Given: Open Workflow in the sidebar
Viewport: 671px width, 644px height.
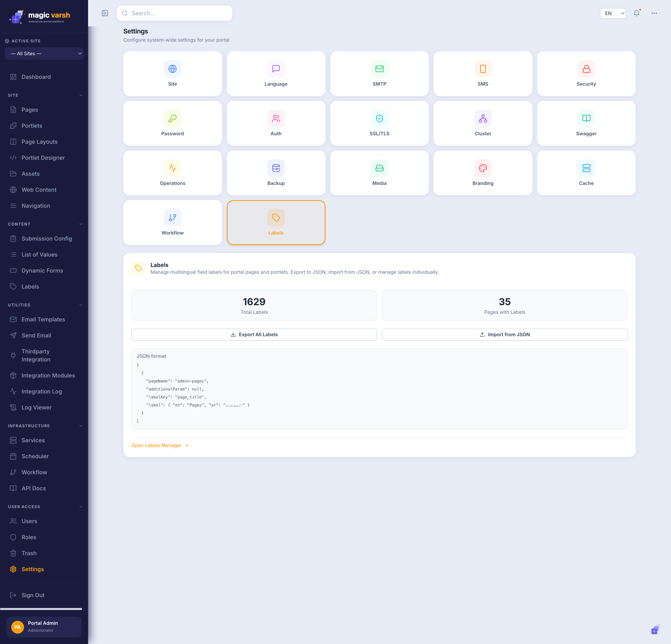Looking at the screenshot, I should pos(44,472).
